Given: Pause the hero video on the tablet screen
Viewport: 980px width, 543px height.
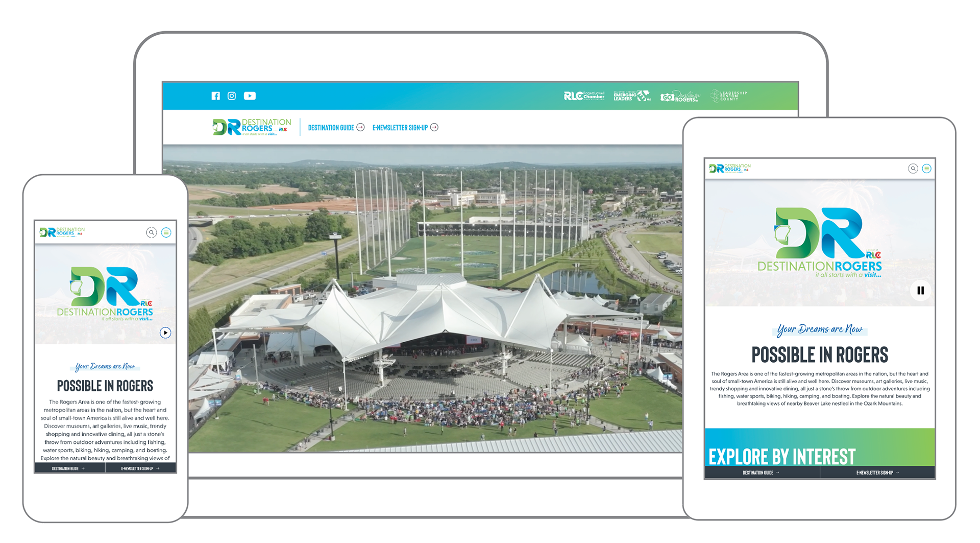Looking at the screenshot, I should [x=920, y=290].
